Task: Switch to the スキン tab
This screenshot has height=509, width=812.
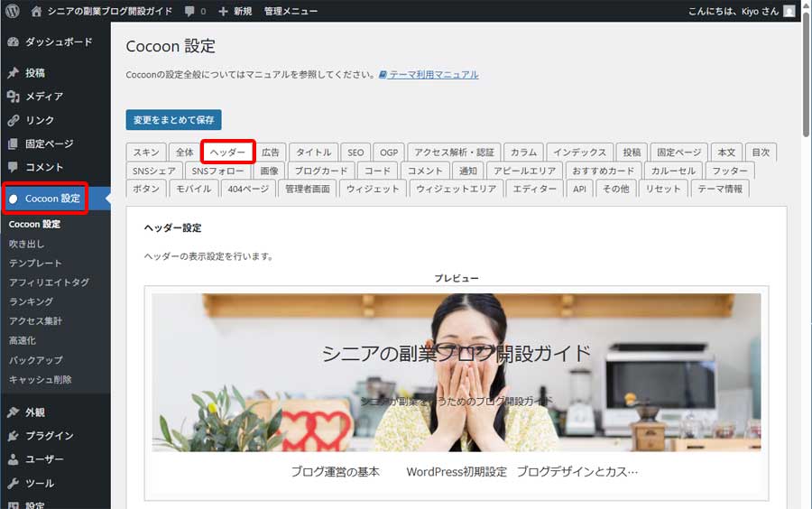Action: (146, 153)
